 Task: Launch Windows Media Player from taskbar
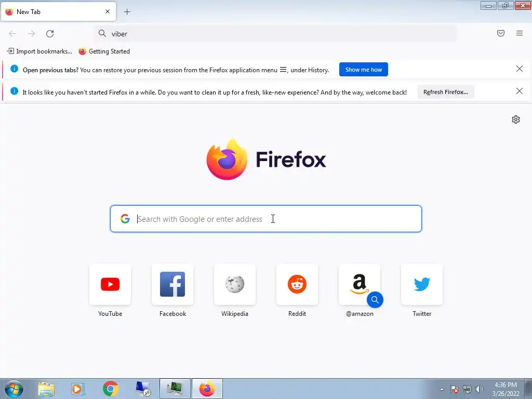78,389
